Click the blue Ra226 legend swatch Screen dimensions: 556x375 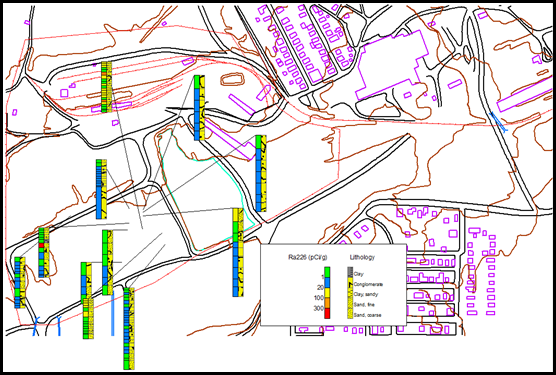click(327, 283)
